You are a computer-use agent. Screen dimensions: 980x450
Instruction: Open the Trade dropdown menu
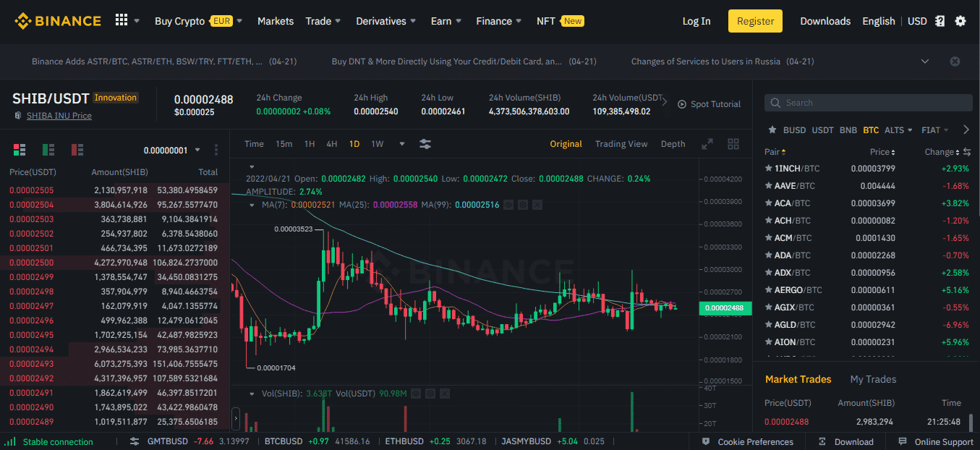(323, 21)
